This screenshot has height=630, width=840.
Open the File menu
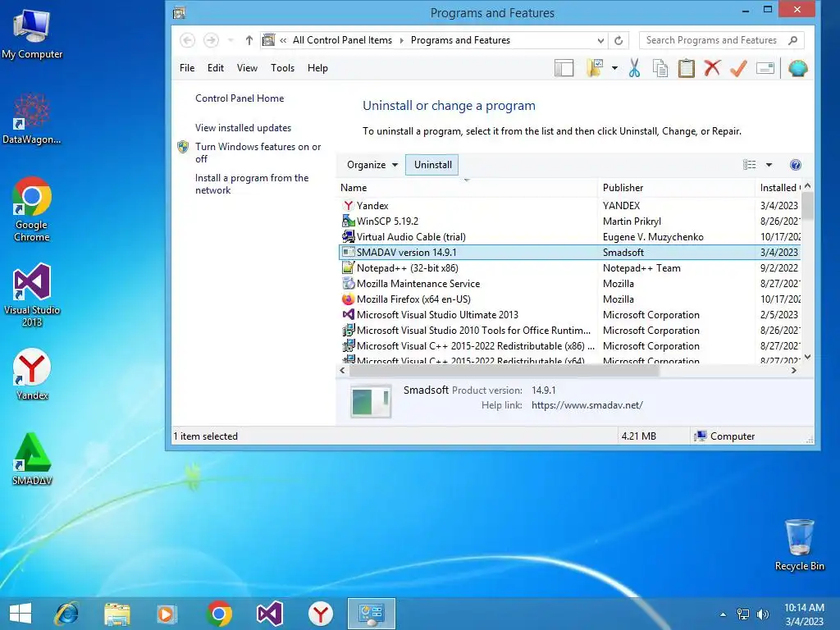(187, 68)
